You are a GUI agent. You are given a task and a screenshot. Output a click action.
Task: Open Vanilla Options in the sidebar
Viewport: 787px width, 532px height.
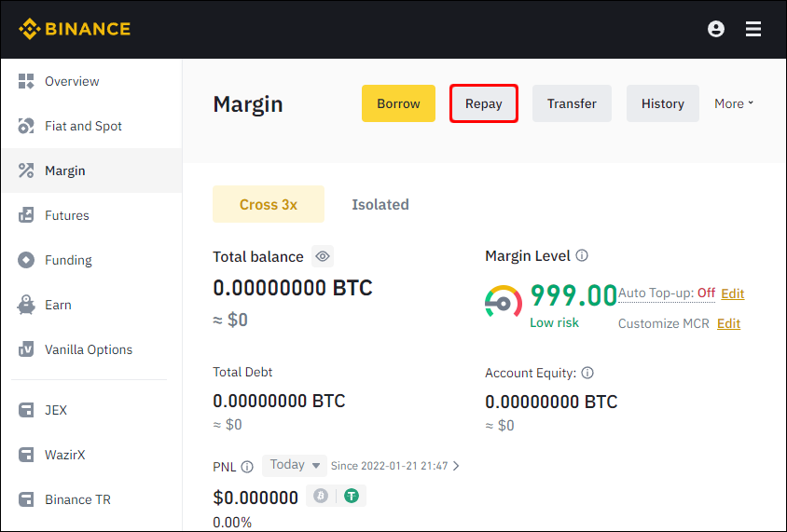[x=92, y=349]
